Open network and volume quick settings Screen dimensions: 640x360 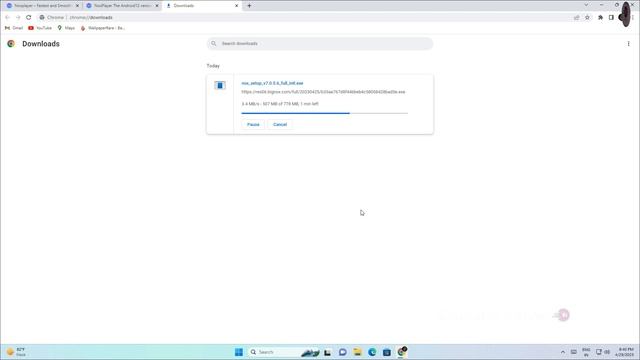[x=602, y=352]
